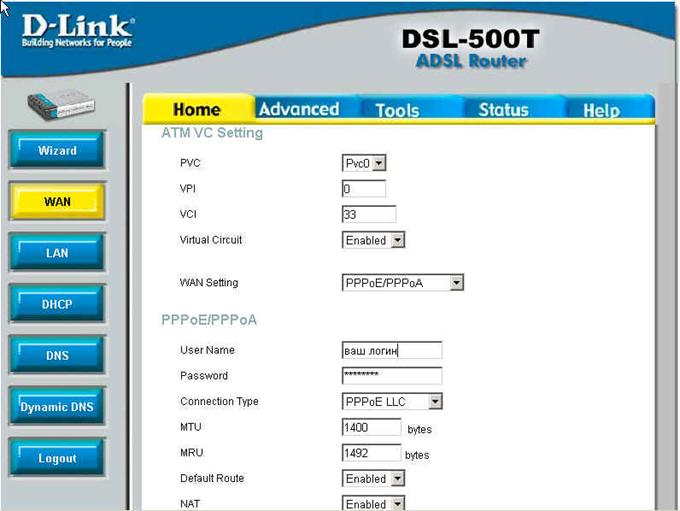Click the MTU field showing 1400
Image resolution: width=680 pixels, height=511 pixels.
coord(372,427)
